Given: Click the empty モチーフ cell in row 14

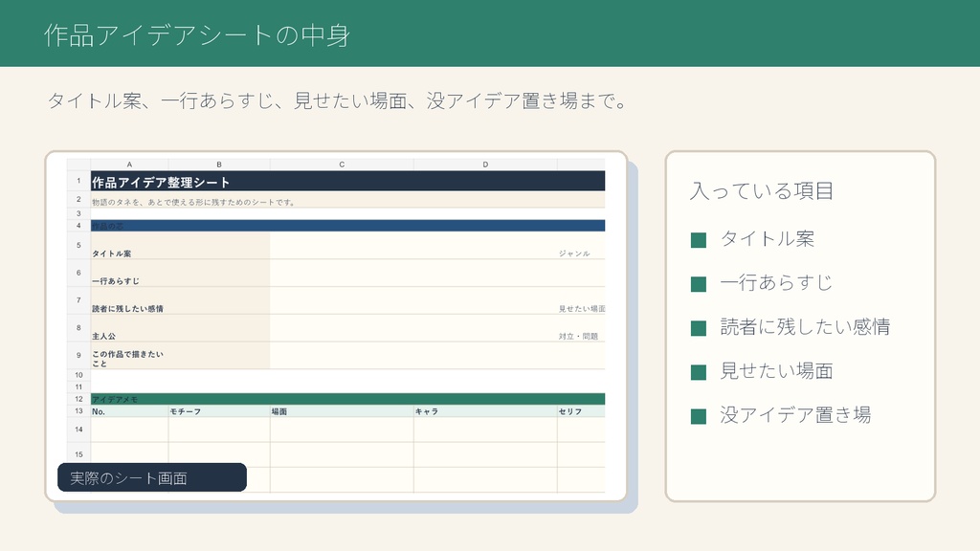Looking at the screenshot, I should pos(219,430).
